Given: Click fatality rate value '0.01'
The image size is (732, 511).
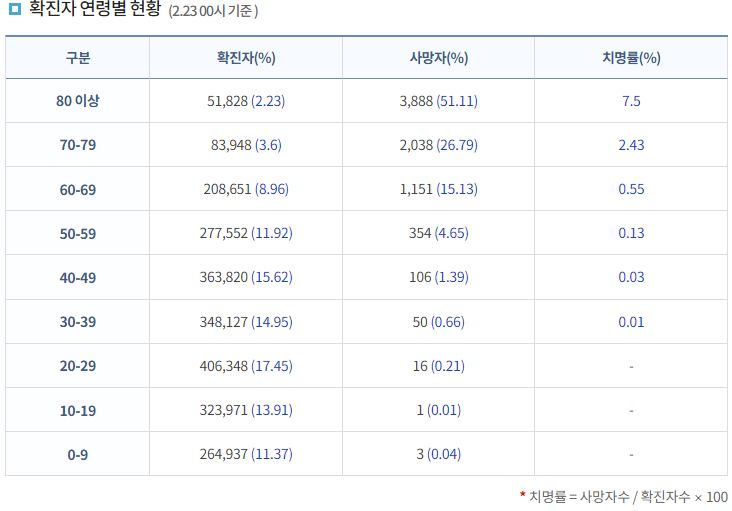Looking at the screenshot, I should pyautogui.click(x=631, y=322).
